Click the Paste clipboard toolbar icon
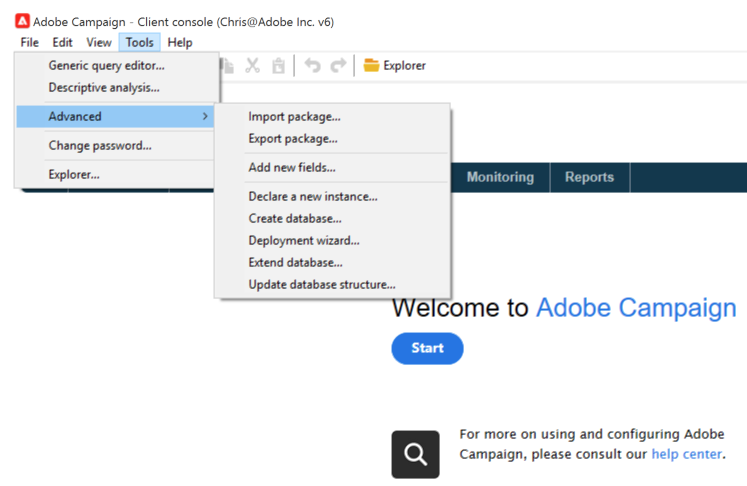 click(x=278, y=65)
